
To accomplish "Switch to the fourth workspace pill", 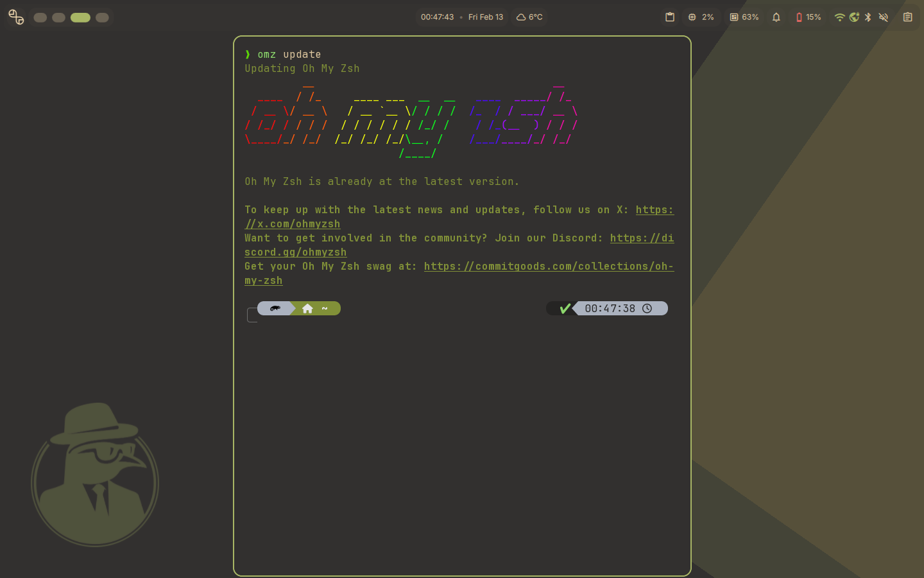I will pyautogui.click(x=102, y=17).
